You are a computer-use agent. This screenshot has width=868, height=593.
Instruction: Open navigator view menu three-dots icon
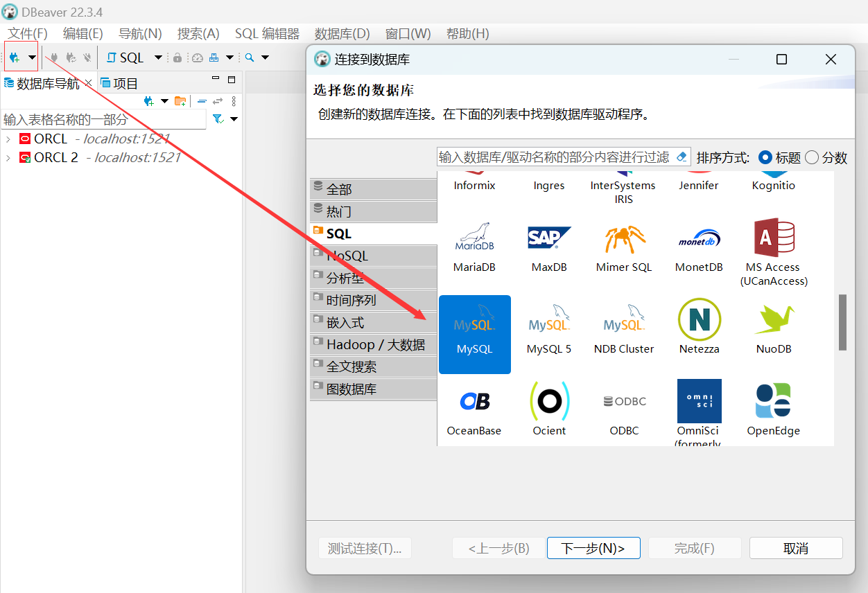coord(234,101)
